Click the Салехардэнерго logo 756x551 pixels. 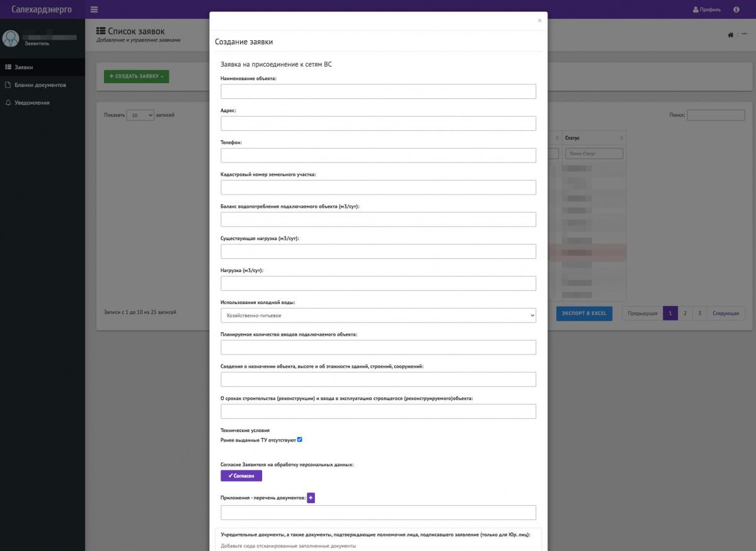42,9
